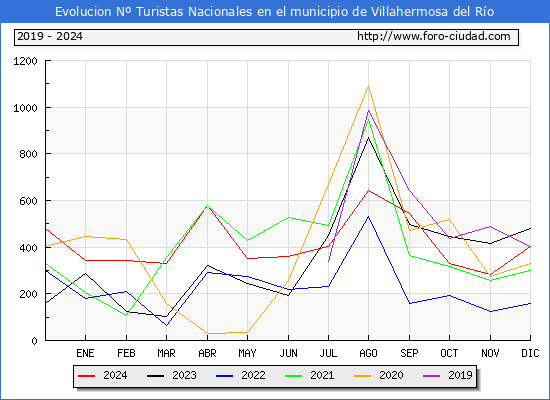The image size is (550, 400).
Task: Select the 2023 legend label
Action: (184, 375)
